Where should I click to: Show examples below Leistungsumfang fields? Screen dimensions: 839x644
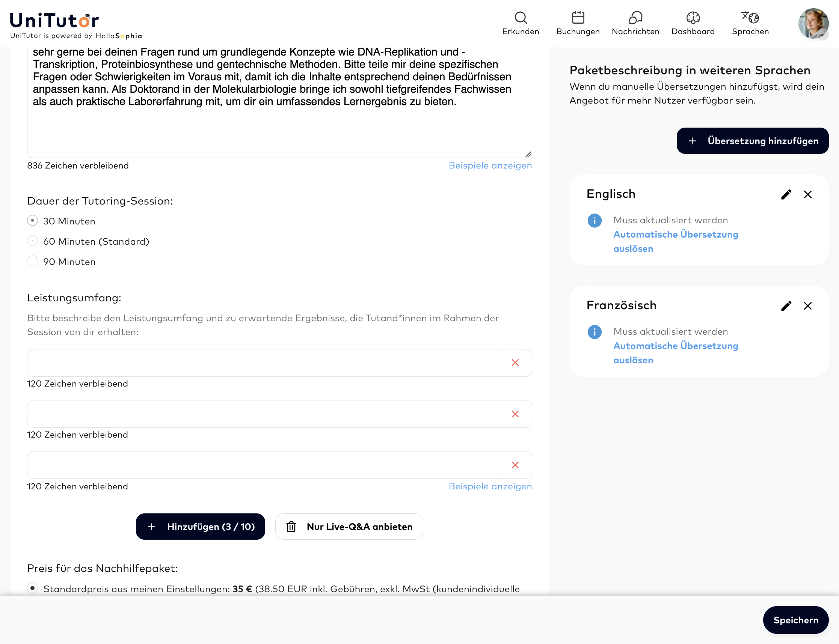pos(490,486)
